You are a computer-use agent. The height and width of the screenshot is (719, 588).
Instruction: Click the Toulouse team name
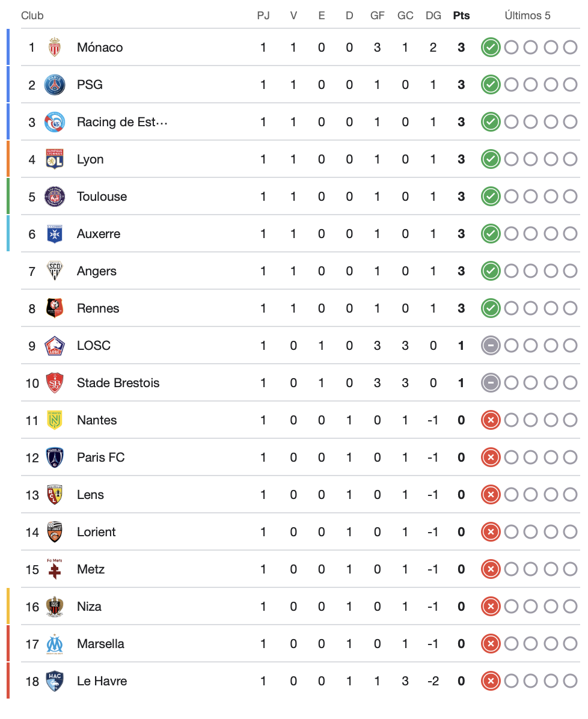pos(102,197)
